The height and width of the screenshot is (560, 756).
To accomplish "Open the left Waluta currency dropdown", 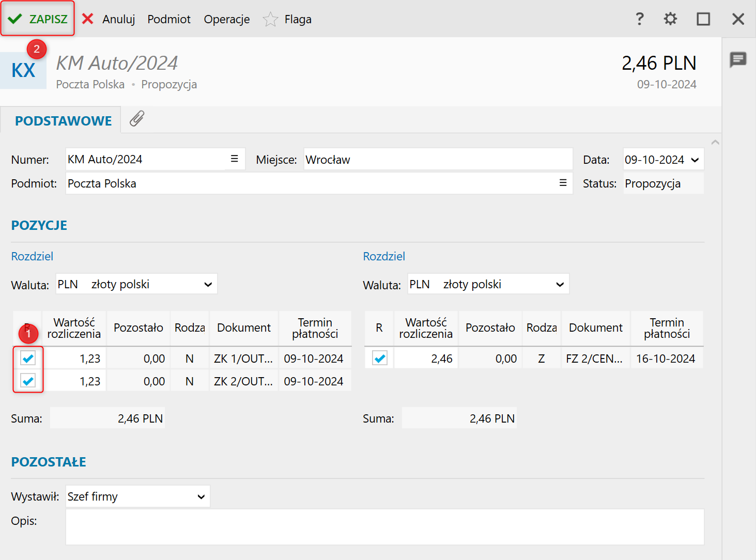I will point(208,285).
